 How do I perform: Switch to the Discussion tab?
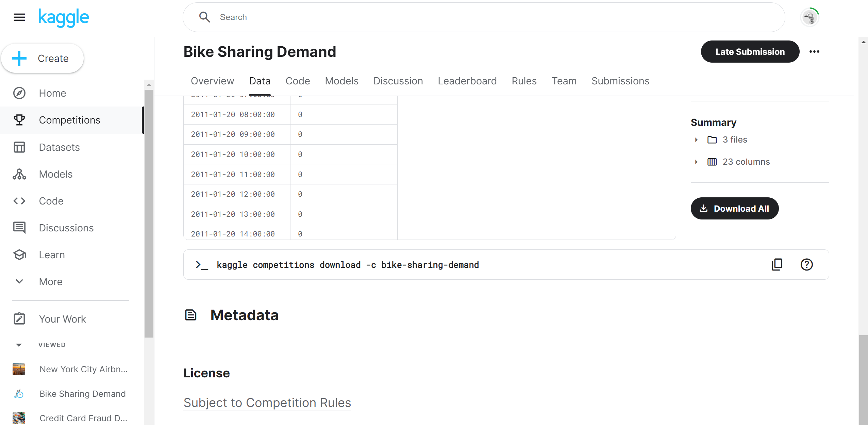pos(398,81)
